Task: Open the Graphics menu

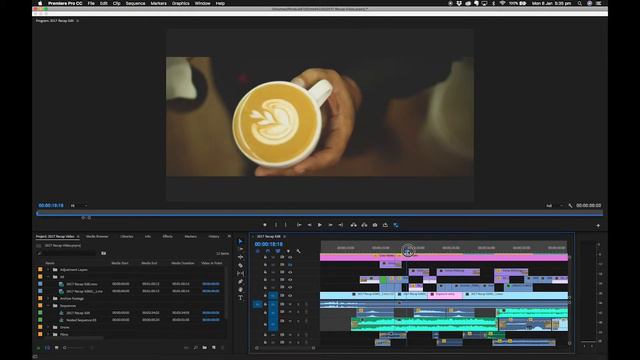Action: [180, 3]
